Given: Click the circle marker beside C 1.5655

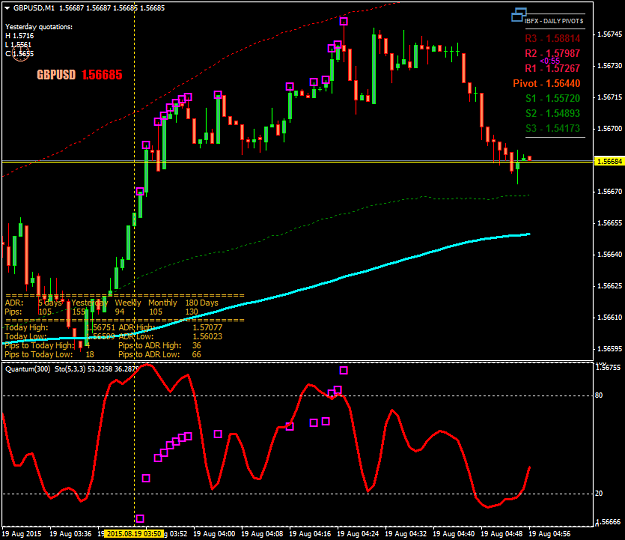Looking at the screenshot, I should point(20,53).
